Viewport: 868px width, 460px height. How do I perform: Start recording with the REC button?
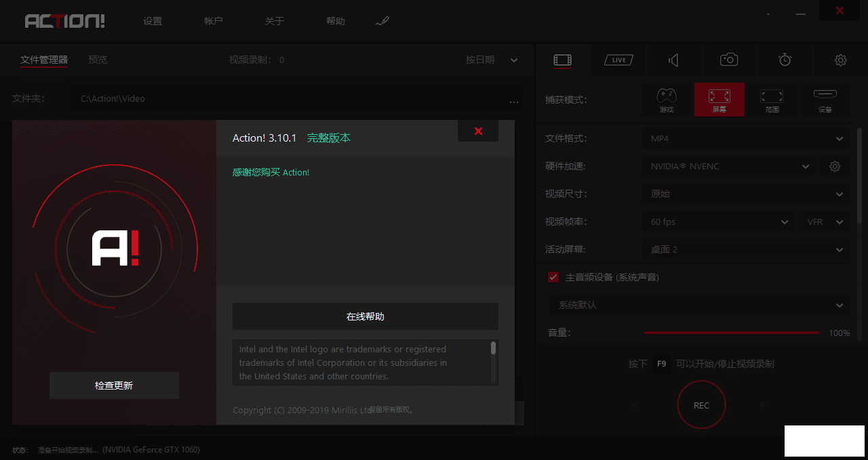701,405
